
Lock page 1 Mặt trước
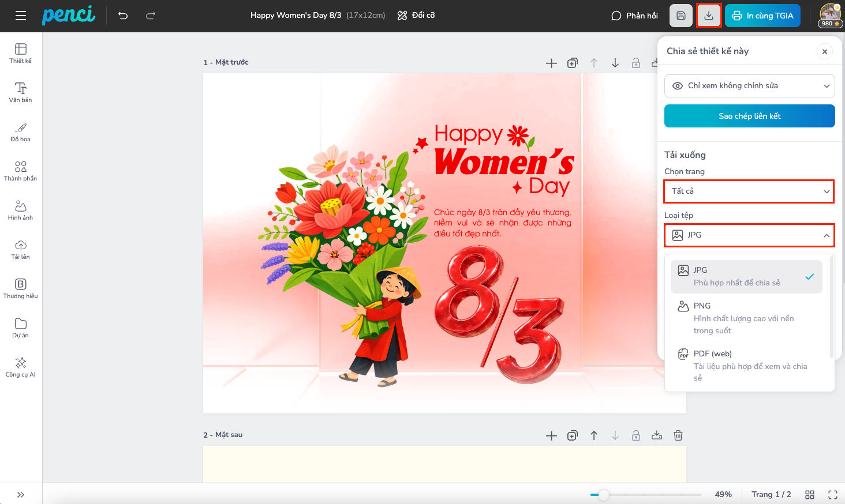[636, 63]
